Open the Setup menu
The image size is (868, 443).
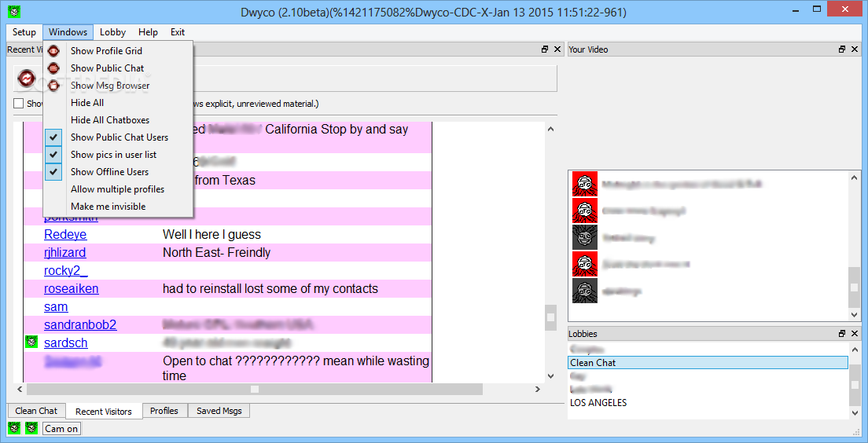pyautogui.click(x=24, y=32)
